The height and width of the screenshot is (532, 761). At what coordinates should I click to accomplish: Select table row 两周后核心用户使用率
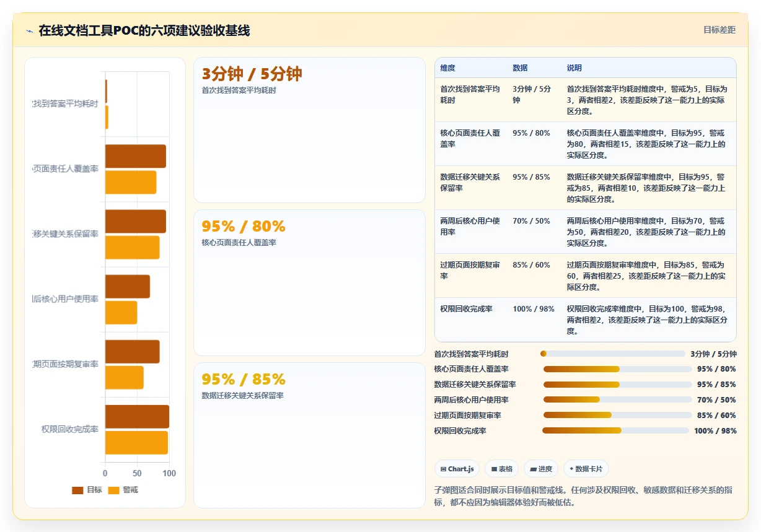[586, 232]
